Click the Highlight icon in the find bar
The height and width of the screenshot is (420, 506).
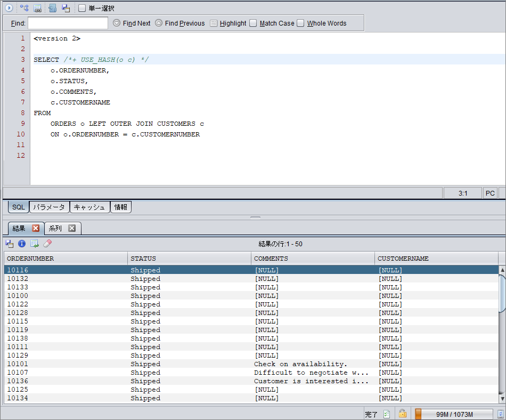tap(213, 23)
